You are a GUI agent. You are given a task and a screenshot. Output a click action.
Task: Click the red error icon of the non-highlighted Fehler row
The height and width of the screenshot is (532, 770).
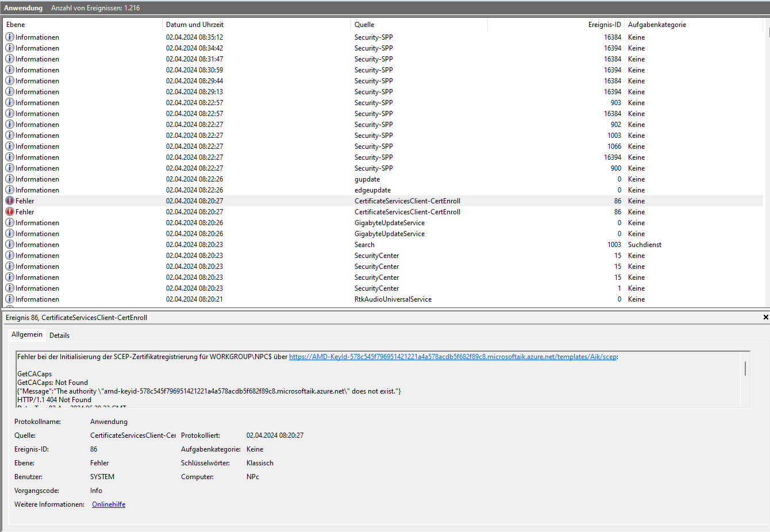10,211
